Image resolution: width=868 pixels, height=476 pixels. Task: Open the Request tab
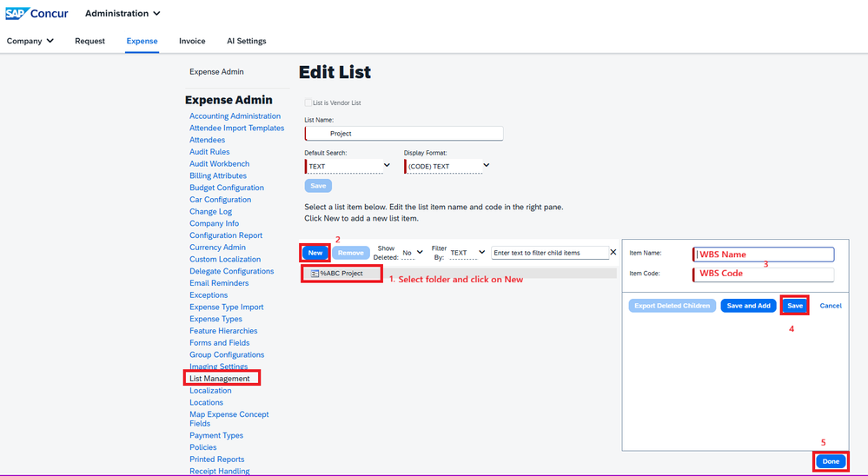[89, 41]
